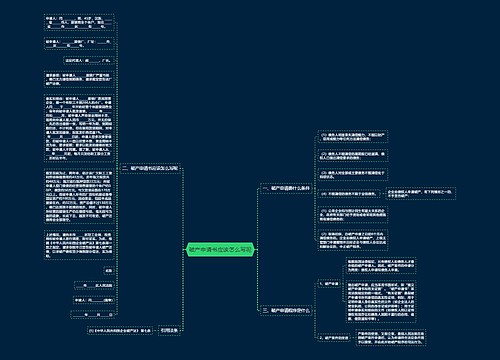This screenshot has height=360, width=500.
Task: Select the 法定代表人 node
Action: tap(89, 61)
